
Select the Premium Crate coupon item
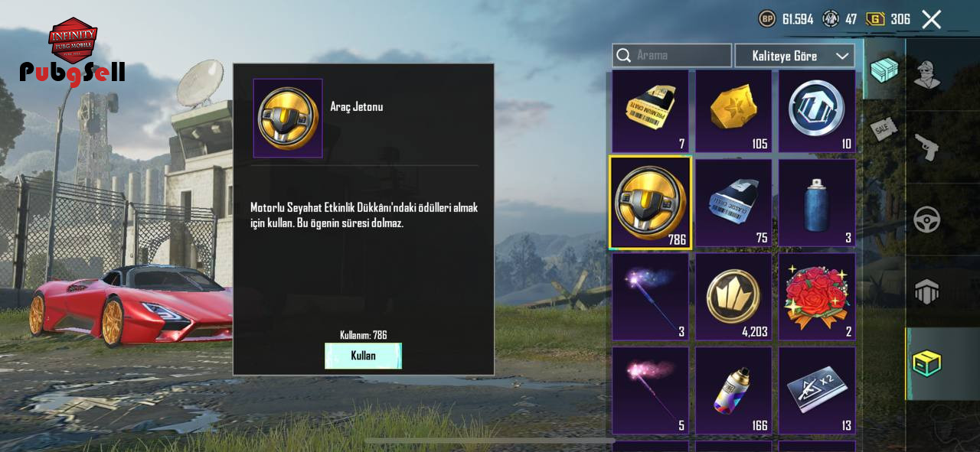point(650,111)
